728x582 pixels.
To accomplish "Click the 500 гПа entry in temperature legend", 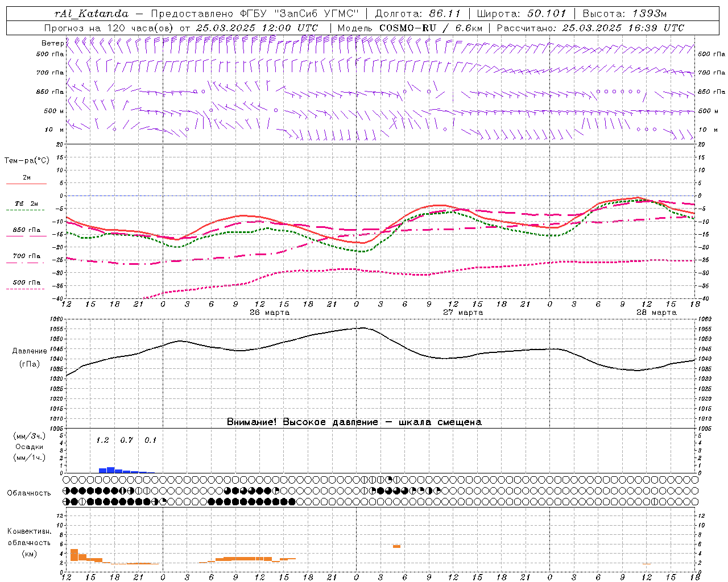I will click(x=26, y=282).
